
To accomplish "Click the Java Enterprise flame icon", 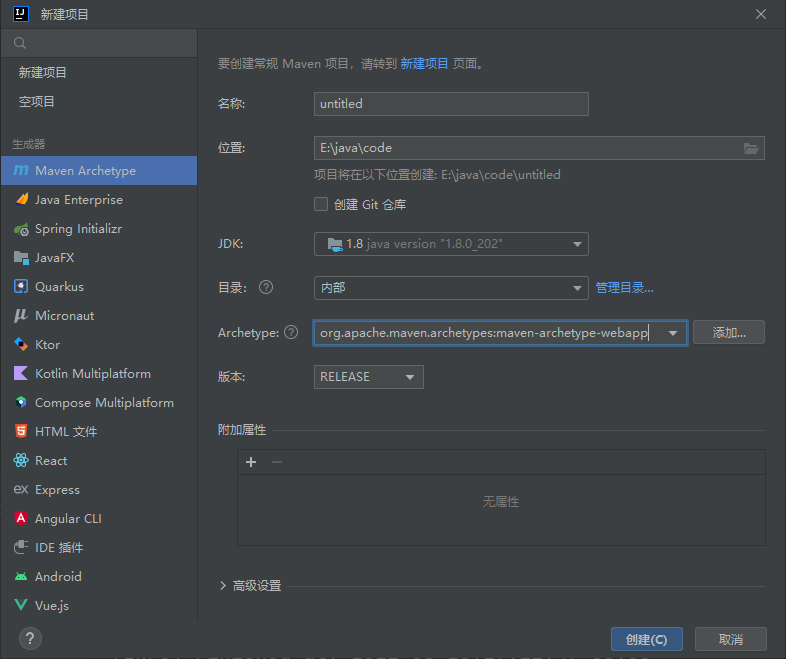I will click(x=21, y=199).
